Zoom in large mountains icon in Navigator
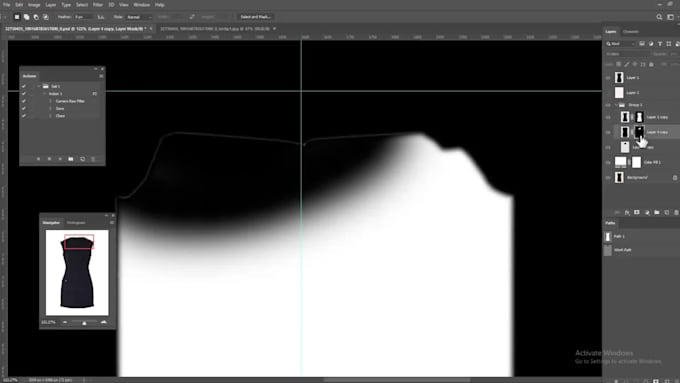 point(103,322)
